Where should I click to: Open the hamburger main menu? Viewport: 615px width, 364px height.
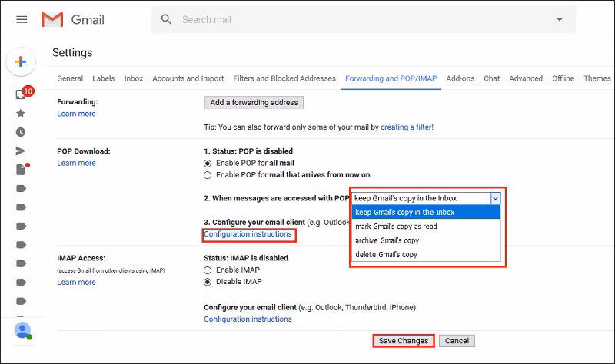click(22, 19)
